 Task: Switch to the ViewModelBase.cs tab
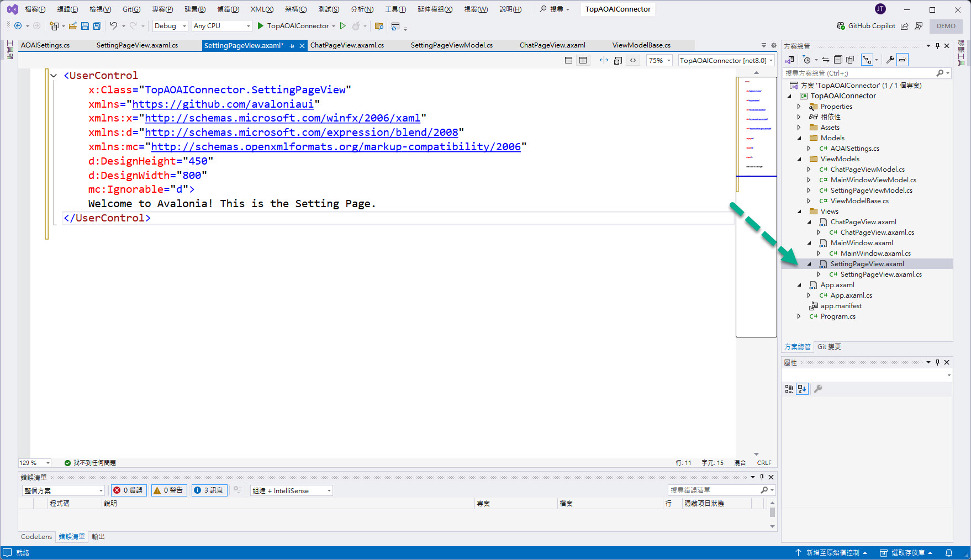point(641,45)
